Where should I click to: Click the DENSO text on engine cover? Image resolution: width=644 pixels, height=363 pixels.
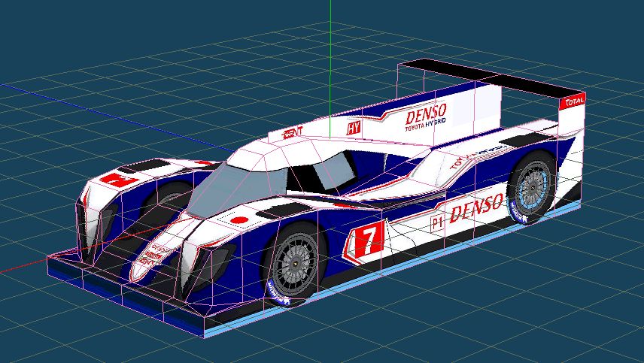426,114
